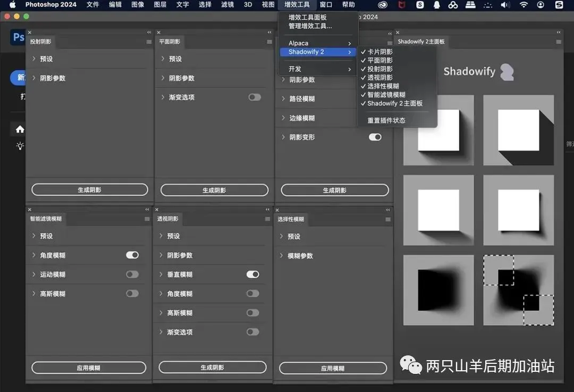The image size is (574, 392).
Task: Open the 平面阴影 panel menu icon
Action: coord(269,42)
